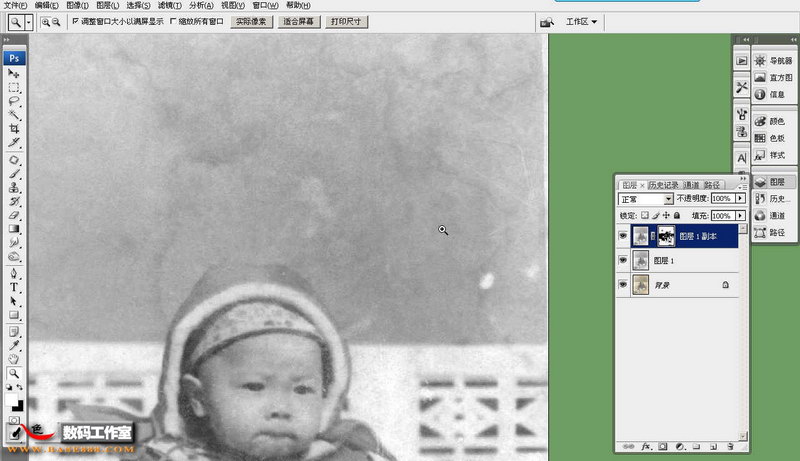The width and height of the screenshot is (800, 461).
Task: Select the Eraser tool
Action: tap(14, 215)
